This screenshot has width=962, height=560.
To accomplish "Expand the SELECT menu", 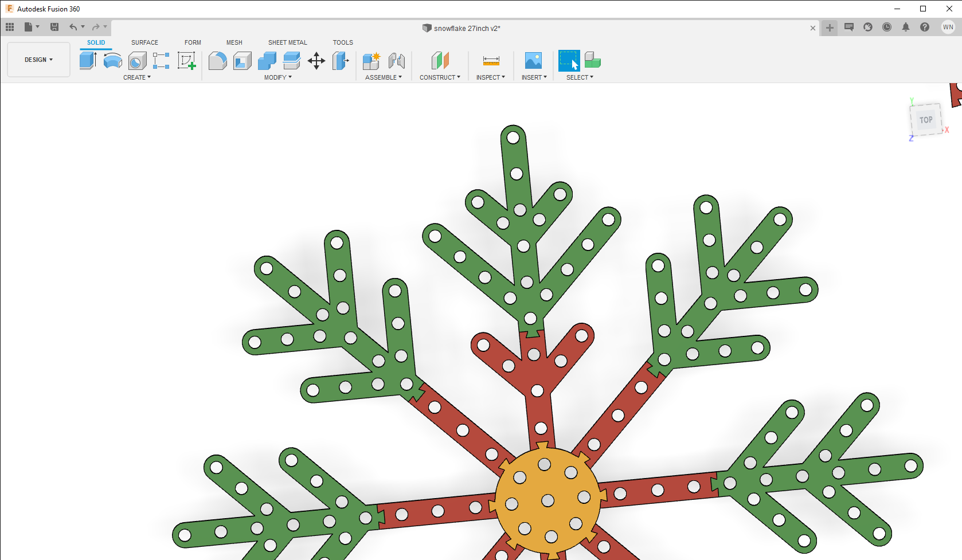I will [x=580, y=77].
